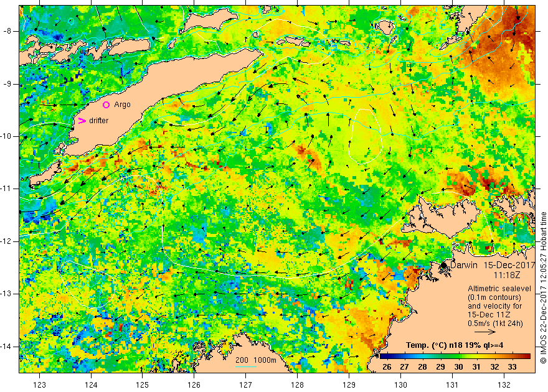Click the 'Darwin' city label
The image size is (548, 392).
coord(464,265)
